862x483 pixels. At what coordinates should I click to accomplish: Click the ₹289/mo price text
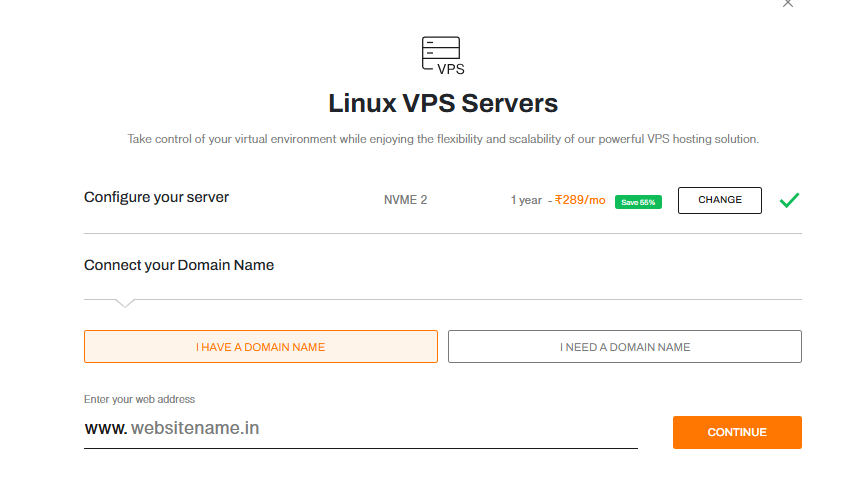(x=580, y=200)
